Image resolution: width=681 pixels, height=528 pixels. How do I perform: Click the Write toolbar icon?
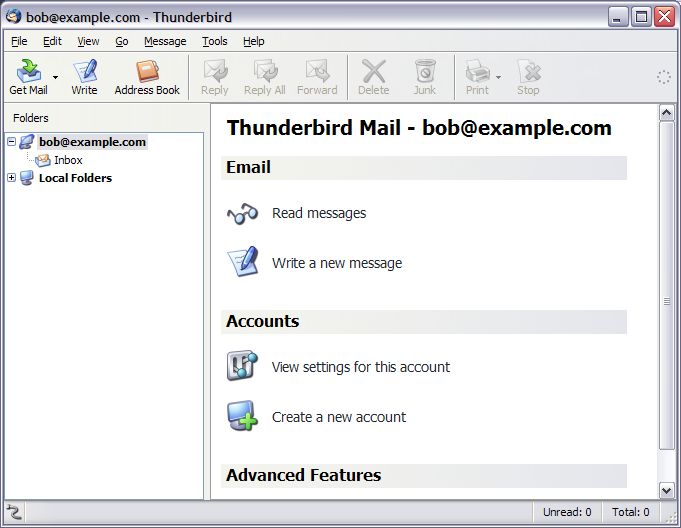coord(84,72)
